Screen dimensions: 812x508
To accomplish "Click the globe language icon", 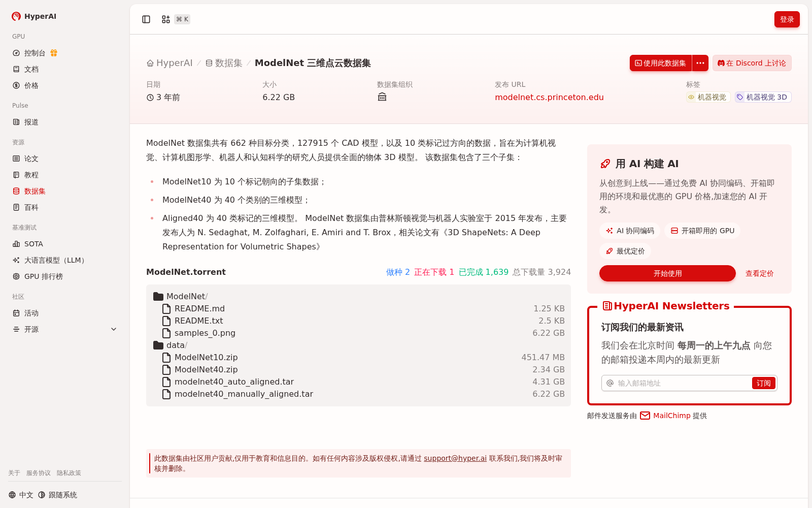I will point(12,495).
